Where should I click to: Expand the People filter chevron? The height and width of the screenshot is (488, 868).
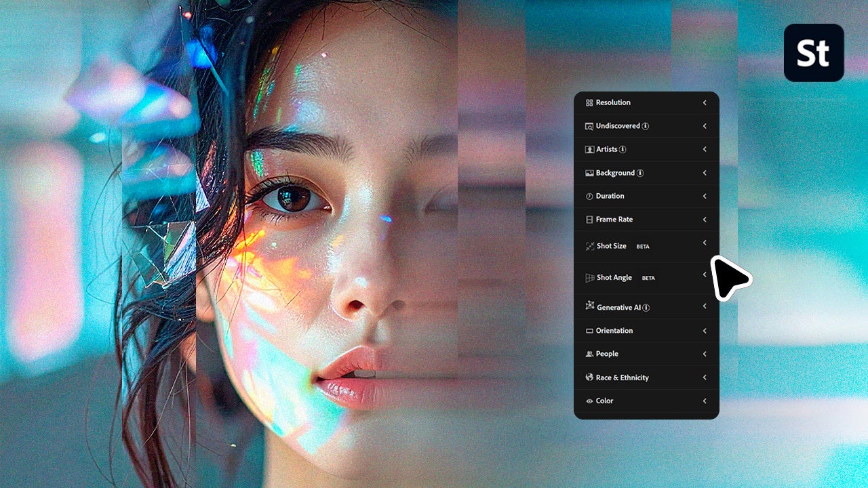[705, 354]
